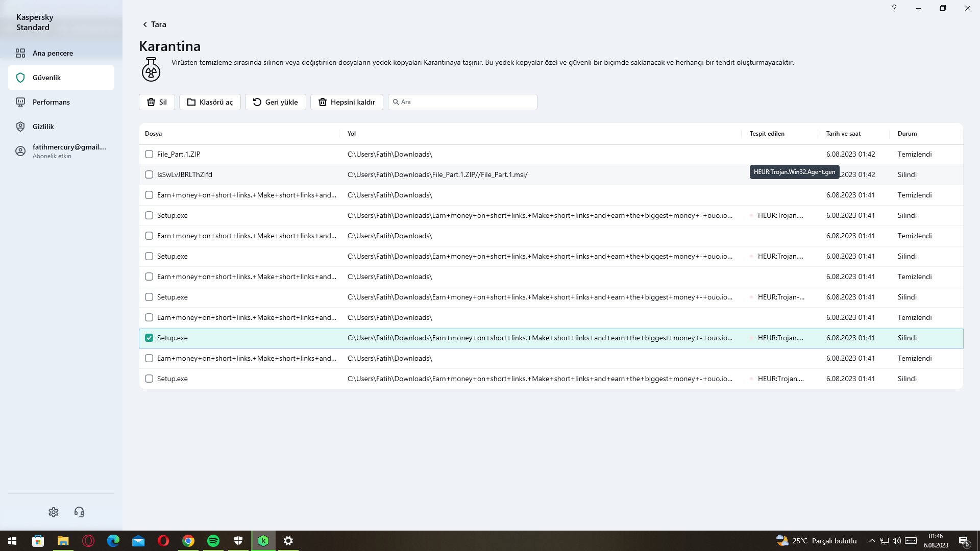Open Spotify from the taskbar
980x551 pixels.
point(213,541)
